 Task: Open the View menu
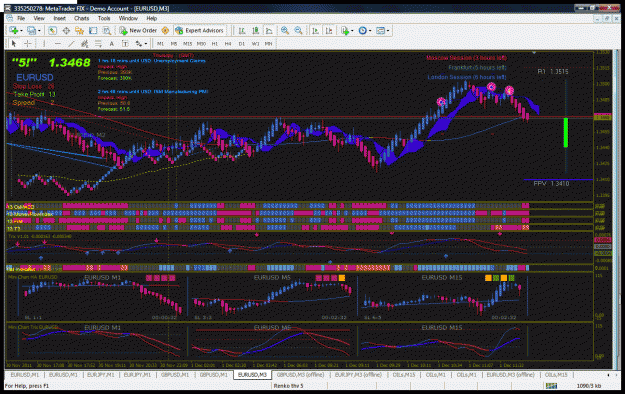(x=39, y=18)
